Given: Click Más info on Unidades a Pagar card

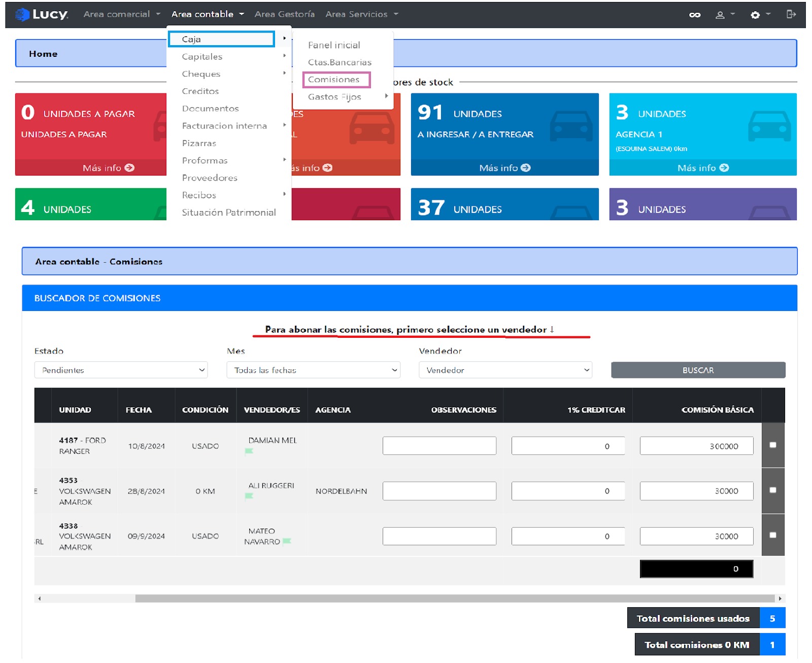Looking at the screenshot, I should [x=108, y=167].
